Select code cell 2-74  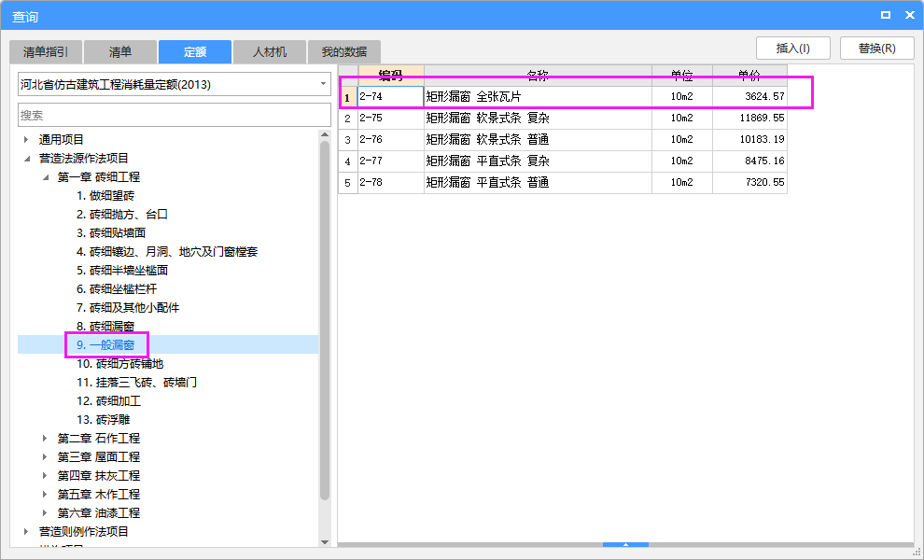(x=391, y=97)
